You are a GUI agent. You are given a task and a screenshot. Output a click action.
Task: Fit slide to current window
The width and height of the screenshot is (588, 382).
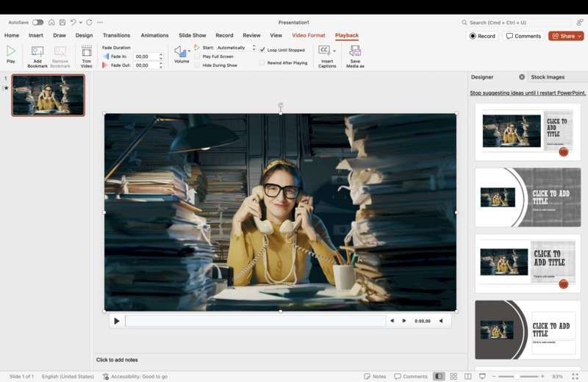pyautogui.click(x=576, y=376)
